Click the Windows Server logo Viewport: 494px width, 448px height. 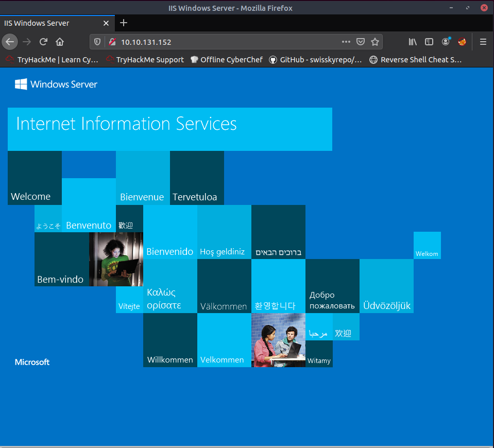click(x=56, y=84)
